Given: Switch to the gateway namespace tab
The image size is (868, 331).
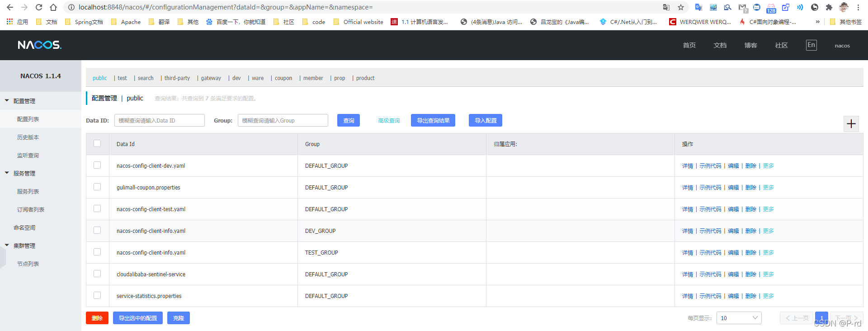Looking at the screenshot, I should 211,78.
